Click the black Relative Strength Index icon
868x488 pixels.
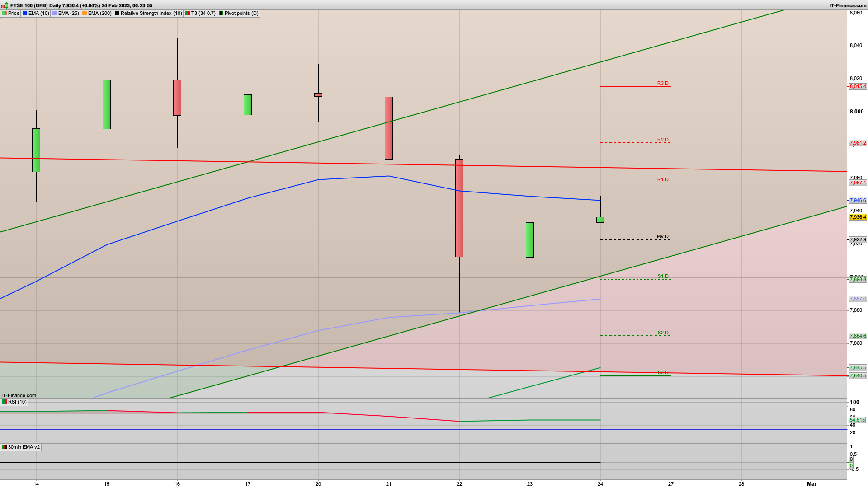click(x=117, y=14)
